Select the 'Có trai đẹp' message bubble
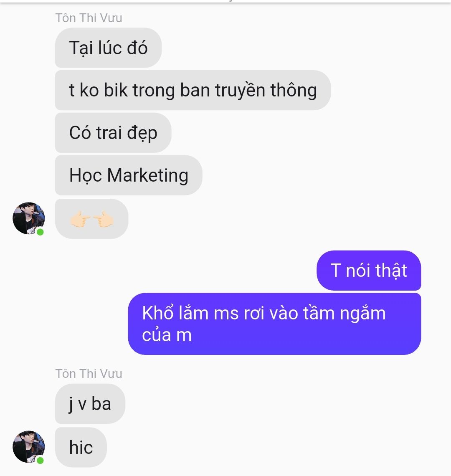 tap(113, 133)
